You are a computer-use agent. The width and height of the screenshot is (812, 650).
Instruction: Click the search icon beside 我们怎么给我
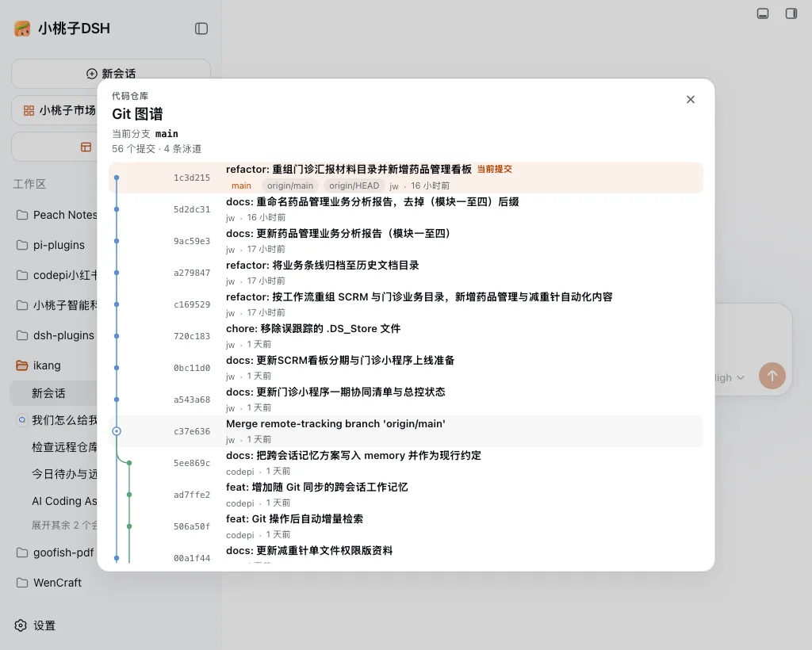pos(21,419)
